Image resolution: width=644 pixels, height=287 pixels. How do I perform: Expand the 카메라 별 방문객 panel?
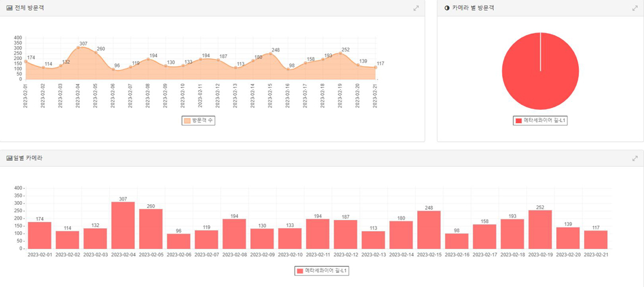635,8
